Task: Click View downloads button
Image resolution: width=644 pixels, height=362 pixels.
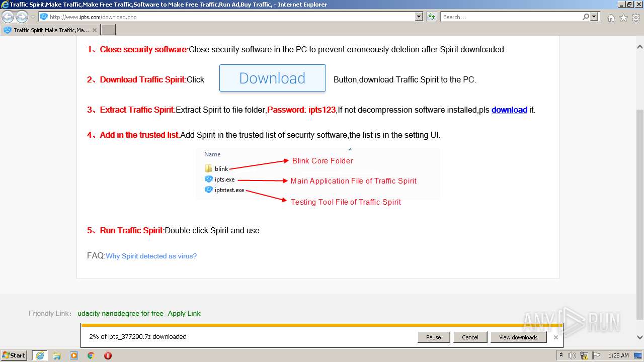Action: (518, 337)
